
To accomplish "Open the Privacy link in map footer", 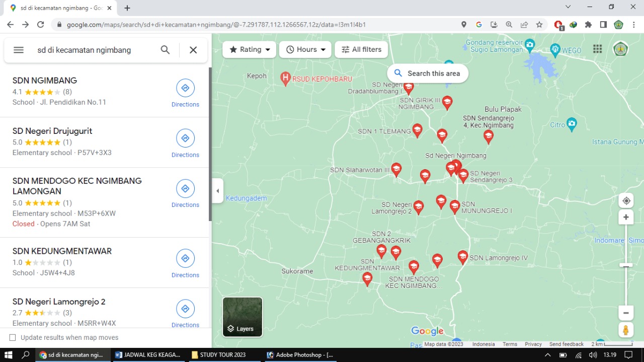I will click(x=533, y=344).
